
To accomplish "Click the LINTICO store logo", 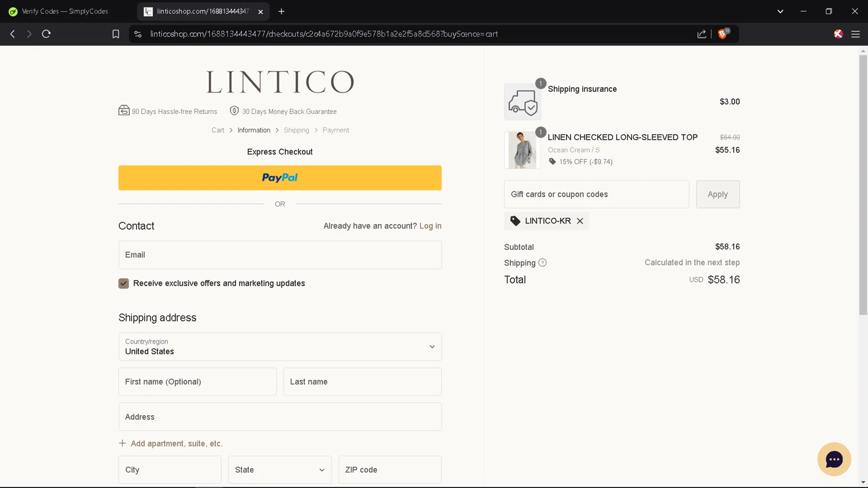I will (x=280, y=82).
